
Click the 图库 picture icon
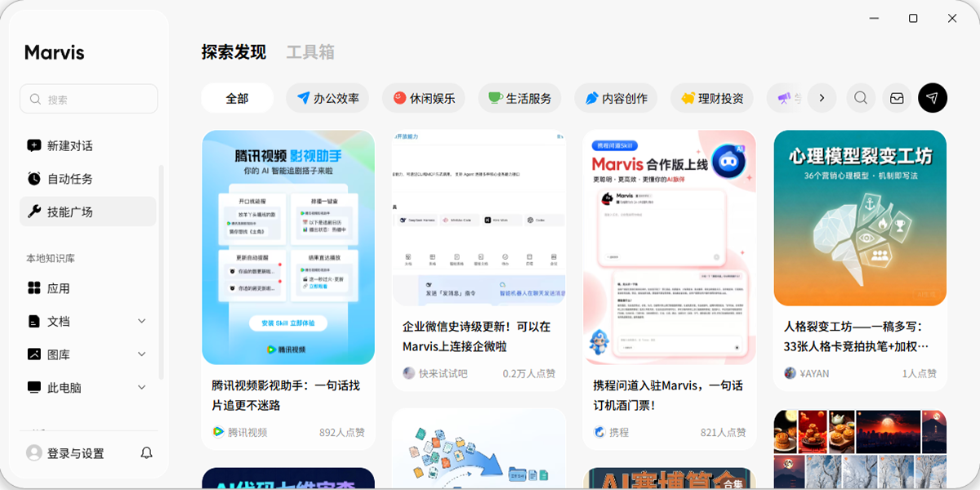click(x=34, y=354)
